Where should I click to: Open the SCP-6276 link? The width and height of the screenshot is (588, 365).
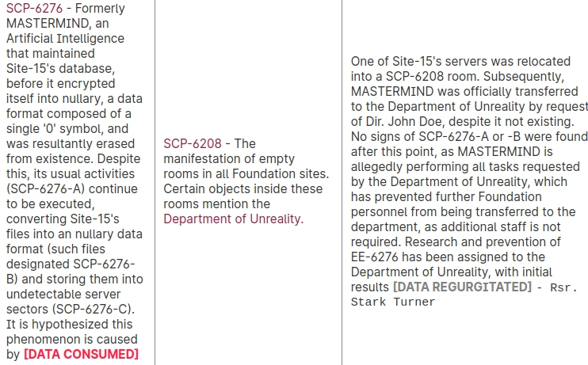click(x=35, y=8)
